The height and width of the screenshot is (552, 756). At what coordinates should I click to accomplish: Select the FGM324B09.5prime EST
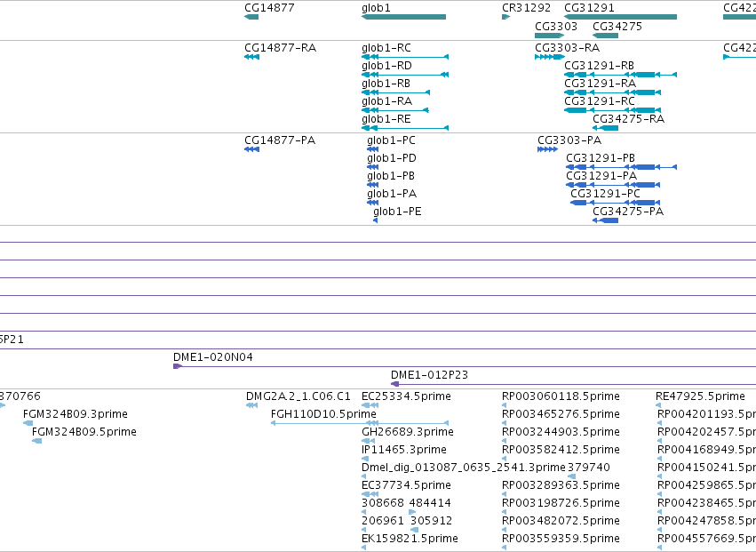coord(36,441)
